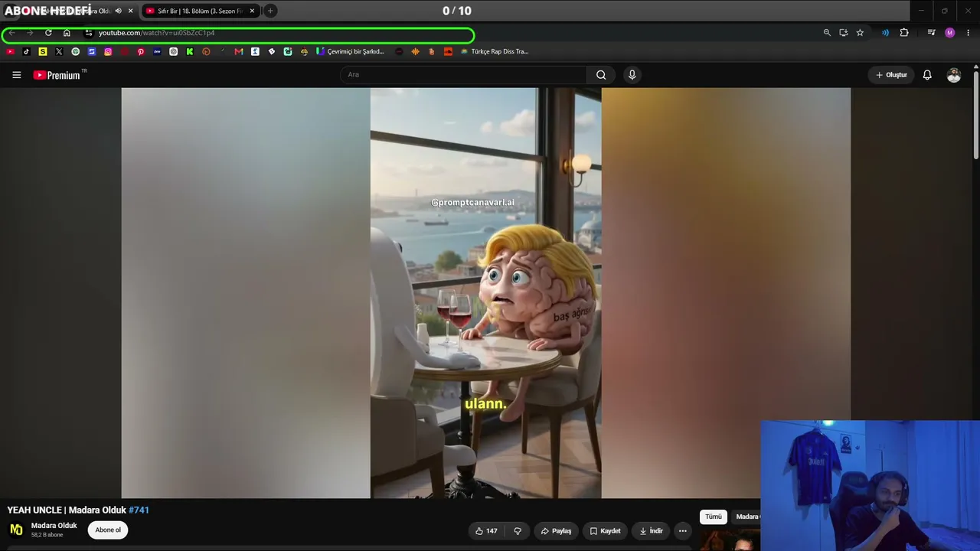Open the Madara Olduk channel avatar
The image size is (980, 551).
[16, 530]
